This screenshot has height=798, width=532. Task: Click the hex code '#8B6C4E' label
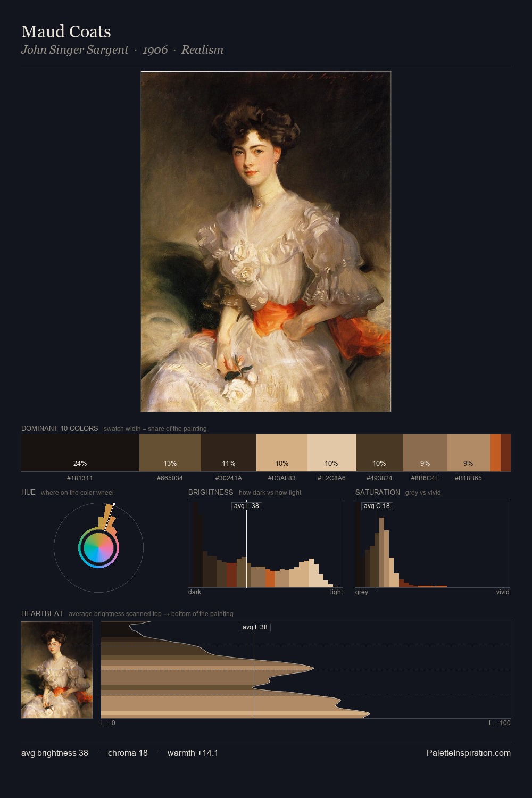pyautogui.click(x=425, y=478)
